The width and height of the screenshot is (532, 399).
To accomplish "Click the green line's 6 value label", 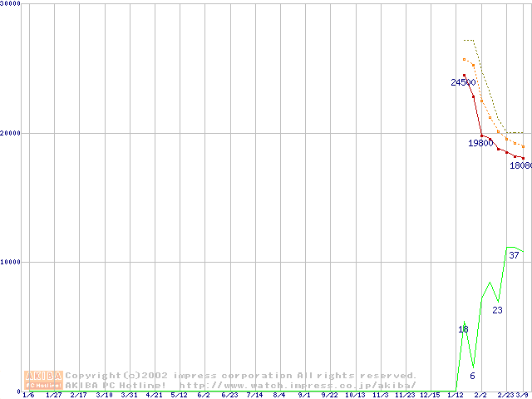I will click(472, 376).
